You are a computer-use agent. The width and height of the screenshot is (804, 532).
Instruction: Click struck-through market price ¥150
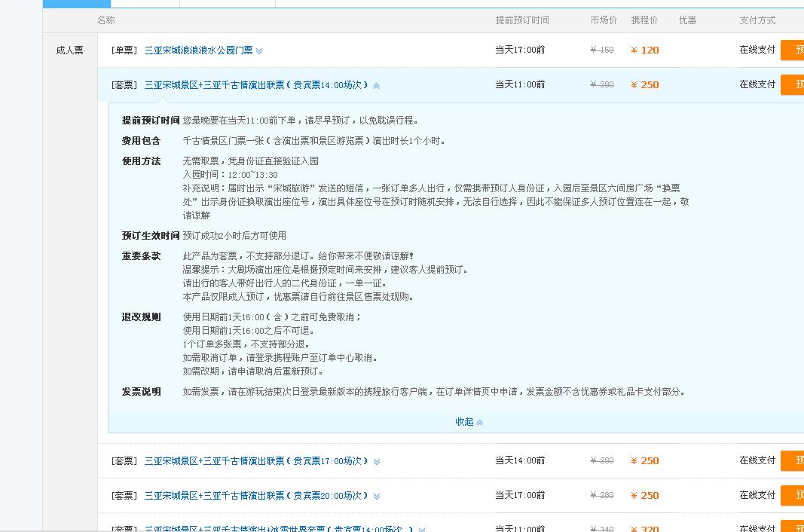(x=602, y=50)
